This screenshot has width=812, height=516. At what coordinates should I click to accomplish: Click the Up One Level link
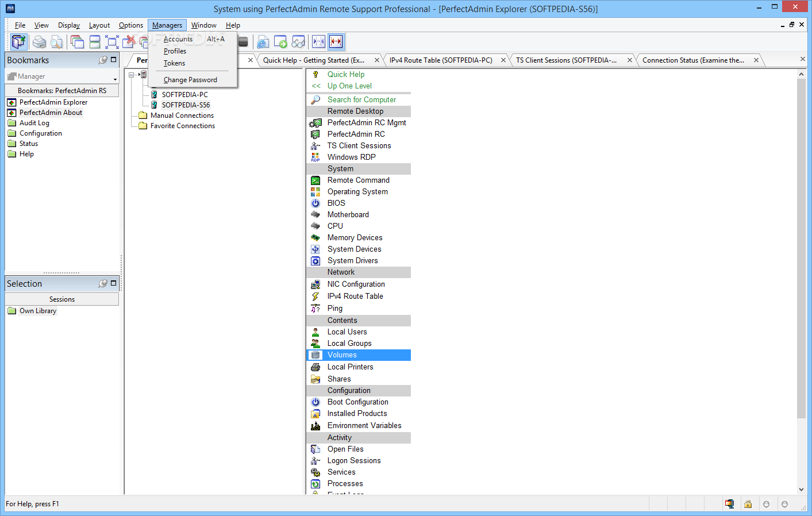coord(349,86)
